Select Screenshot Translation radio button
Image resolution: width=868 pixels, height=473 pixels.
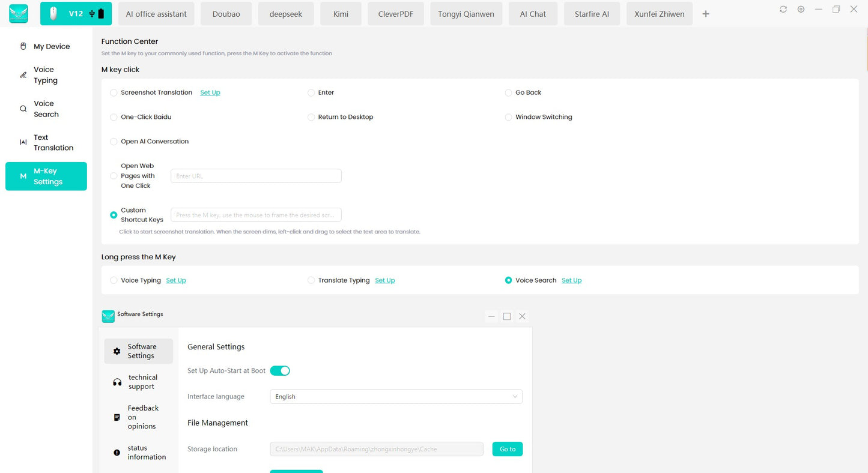(x=114, y=93)
